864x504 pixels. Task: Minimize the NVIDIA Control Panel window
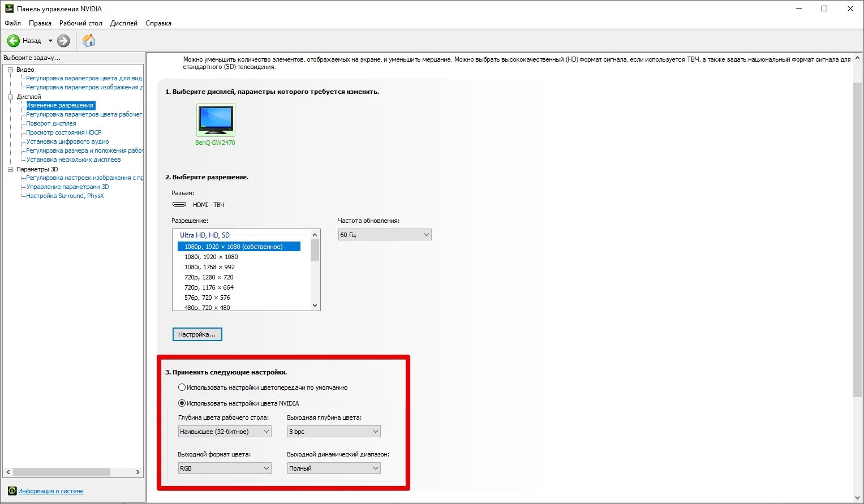click(799, 9)
